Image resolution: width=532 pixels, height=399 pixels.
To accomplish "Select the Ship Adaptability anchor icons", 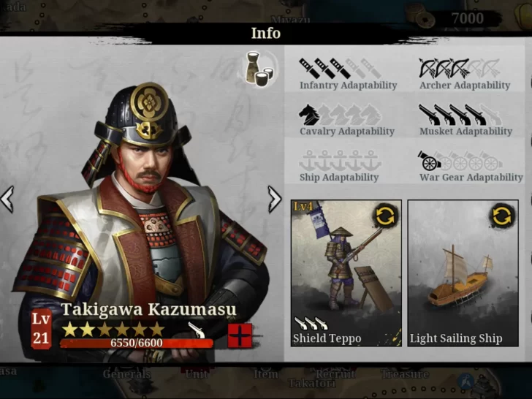I will pyautogui.click(x=340, y=161).
